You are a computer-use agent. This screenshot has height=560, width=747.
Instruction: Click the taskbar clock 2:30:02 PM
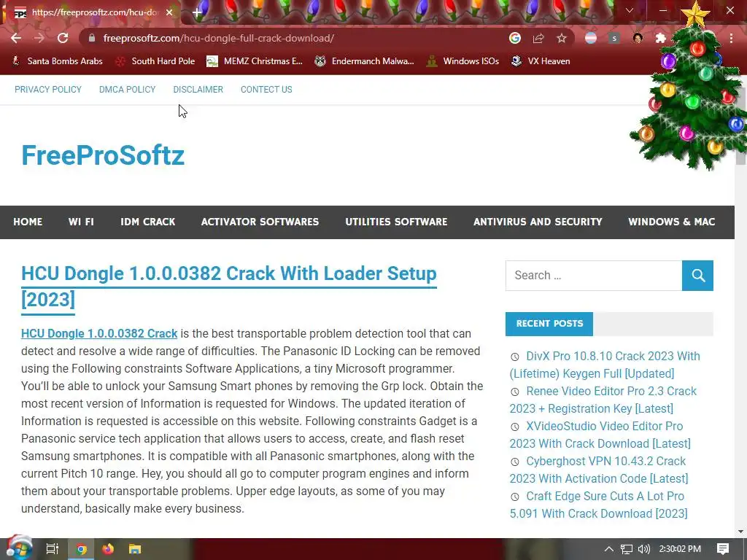click(x=680, y=549)
